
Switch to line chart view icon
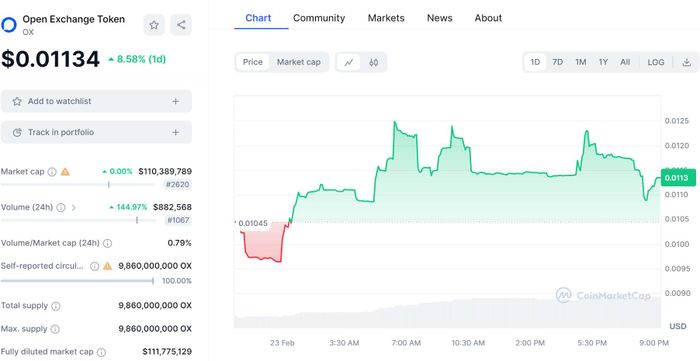point(349,62)
